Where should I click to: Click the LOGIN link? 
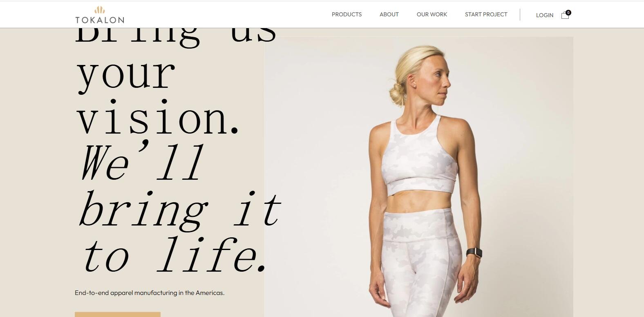click(x=545, y=15)
